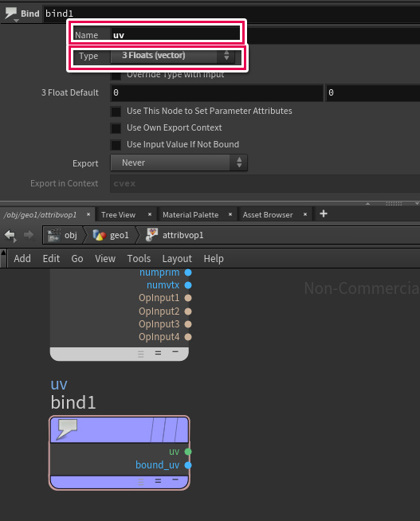This screenshot has width=420, height=521.
Task: Click the OpInput1 output connector
Action: pyautogui.click(x=188, y=298)
